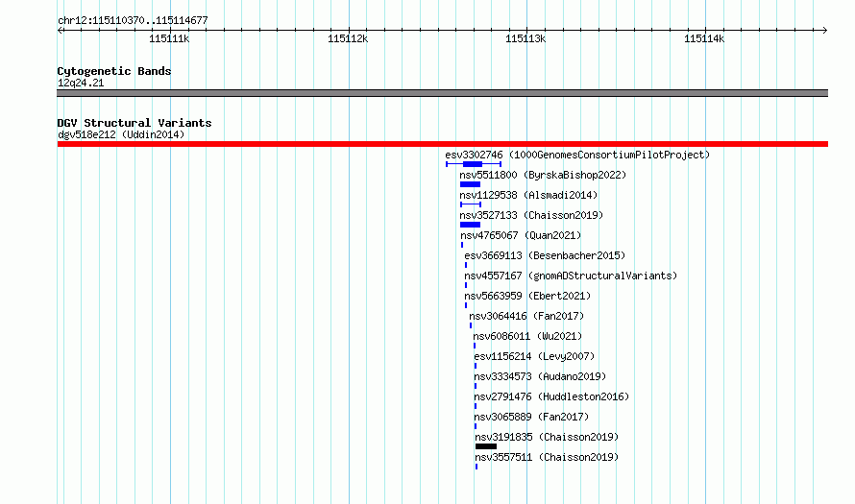Open nsv4765067 (Quan2021) variant label

click(521, 235)
